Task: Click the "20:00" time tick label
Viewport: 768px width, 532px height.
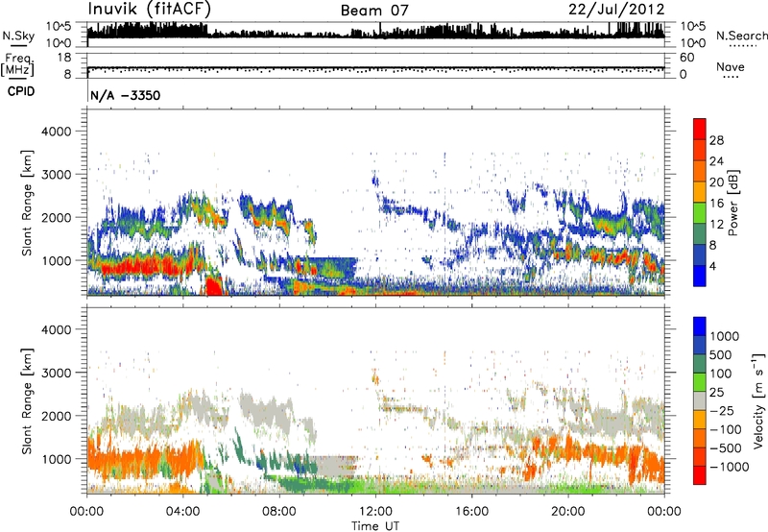Action: pyautogui.click(x=568, y=511)
